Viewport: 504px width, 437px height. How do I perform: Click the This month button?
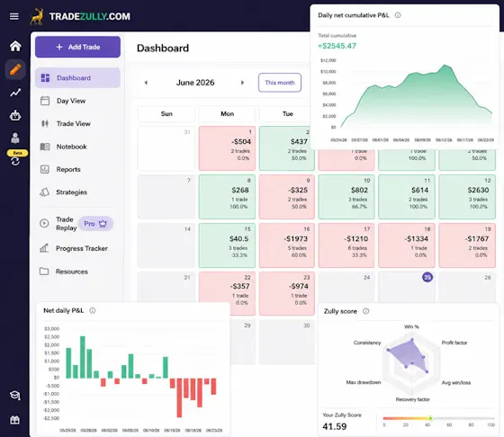(x=280, y=83)
